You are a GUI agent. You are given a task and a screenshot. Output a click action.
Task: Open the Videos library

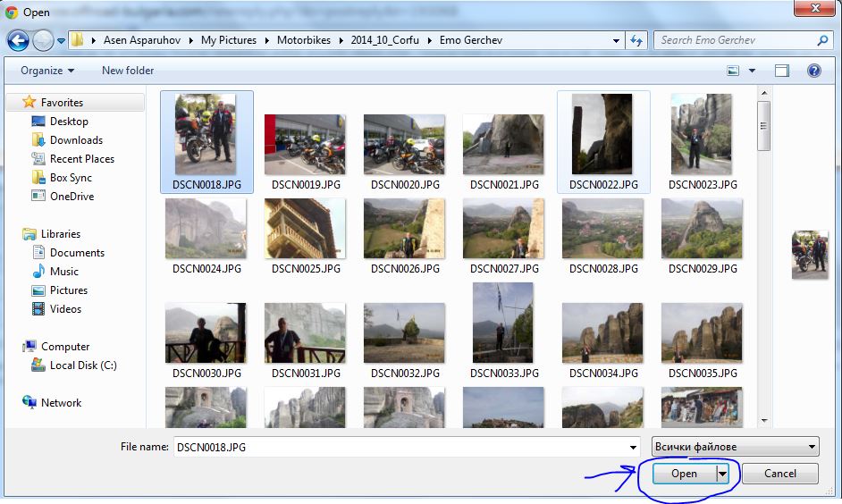[65, 309]
